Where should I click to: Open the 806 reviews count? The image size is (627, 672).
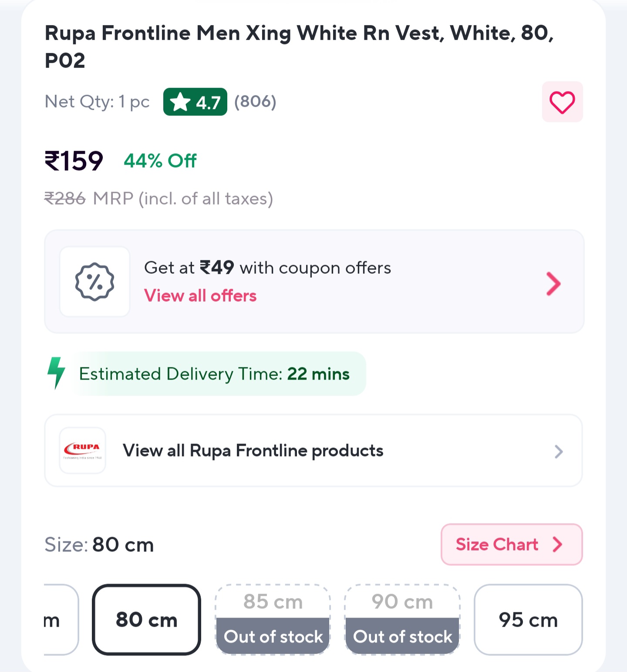[x=255, y=102]
